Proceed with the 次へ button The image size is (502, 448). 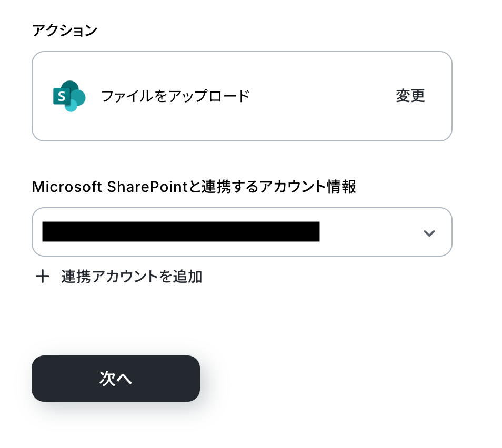coord(116,379)
